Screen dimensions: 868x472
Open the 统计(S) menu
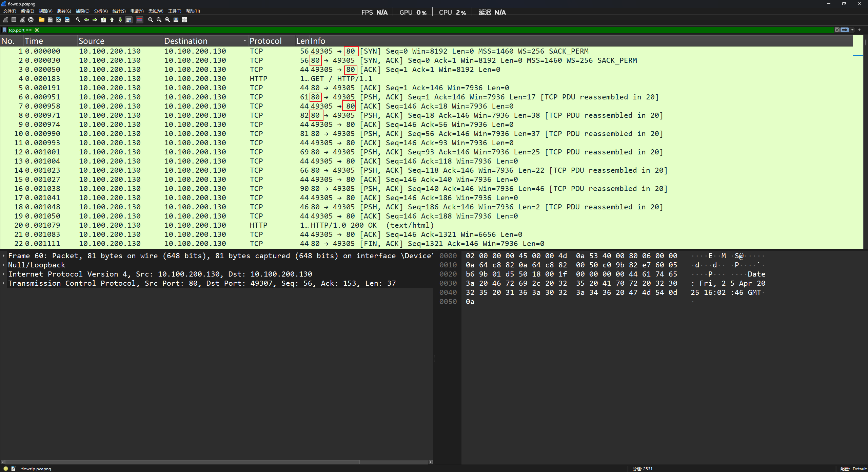(x=119, y=11)
